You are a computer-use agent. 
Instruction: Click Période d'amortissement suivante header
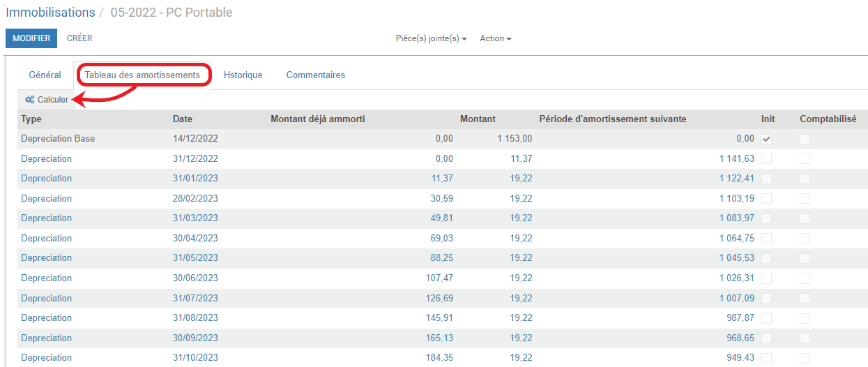(x=613, y=119)
